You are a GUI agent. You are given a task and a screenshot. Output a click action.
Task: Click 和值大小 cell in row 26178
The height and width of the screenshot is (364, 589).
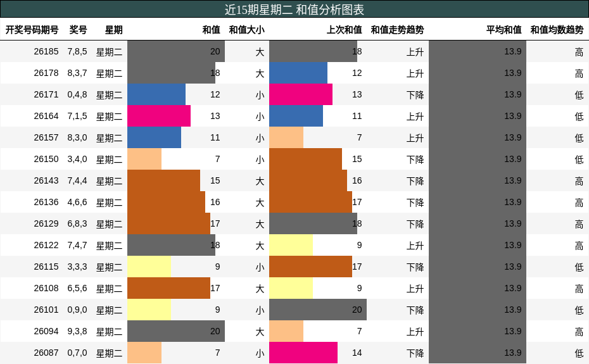pos(260,73)
